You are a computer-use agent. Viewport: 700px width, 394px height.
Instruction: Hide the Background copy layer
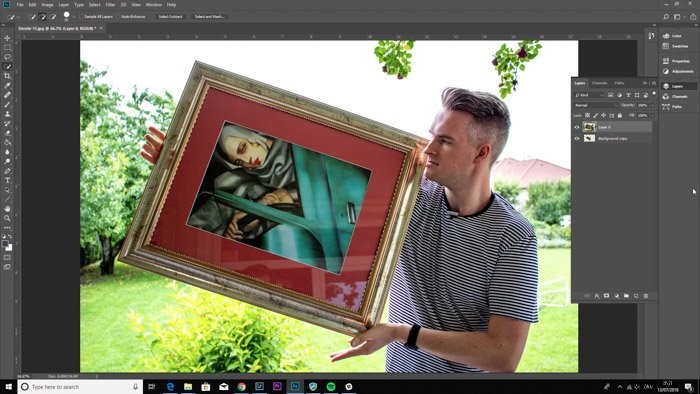[x=577, y=139]
